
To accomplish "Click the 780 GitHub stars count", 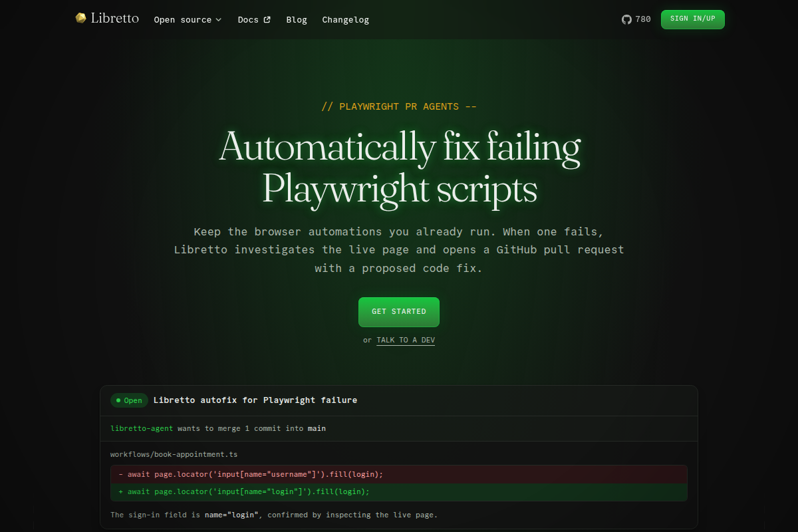I will click(x=643, y=19).
